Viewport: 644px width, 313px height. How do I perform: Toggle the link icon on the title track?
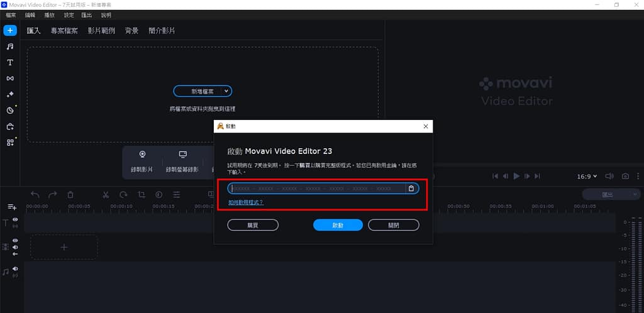[x=16, y=226]
